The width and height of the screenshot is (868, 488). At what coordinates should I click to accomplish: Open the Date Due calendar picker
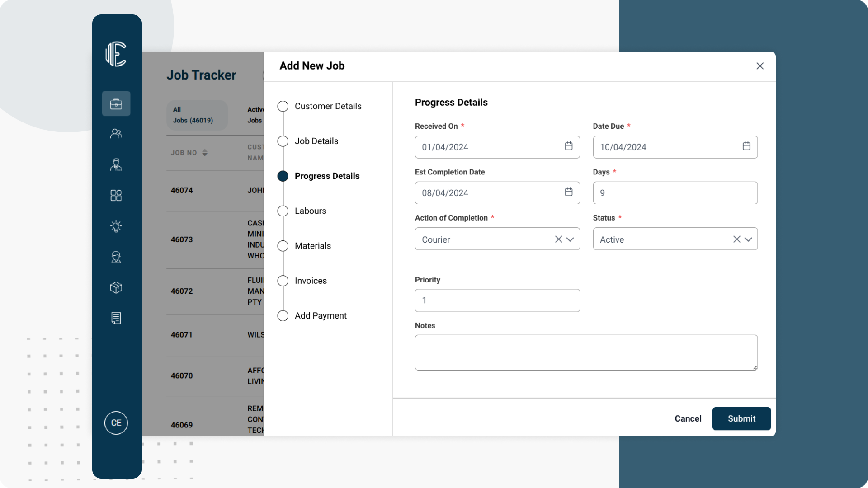pyautogui.click(x=746, y=147)
